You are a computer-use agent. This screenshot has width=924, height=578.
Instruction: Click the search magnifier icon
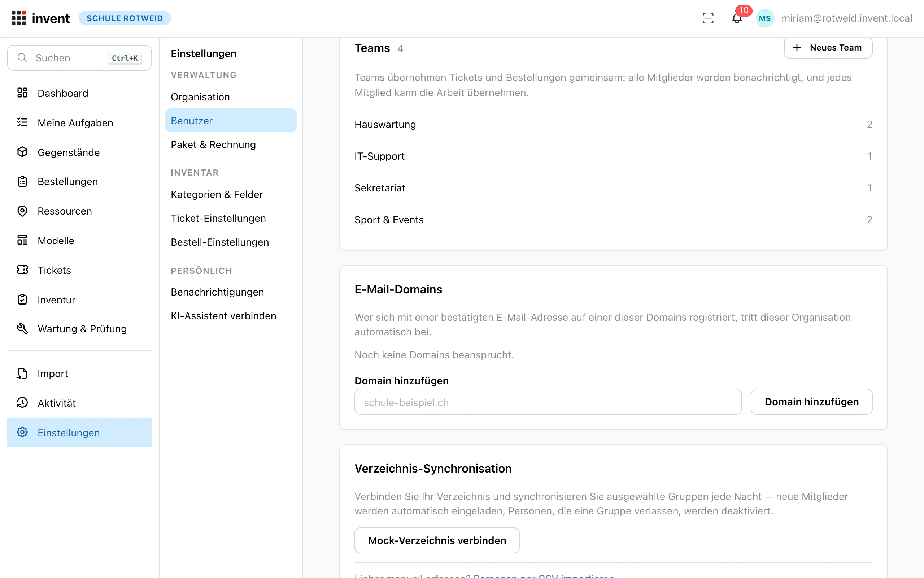[22, 58]
